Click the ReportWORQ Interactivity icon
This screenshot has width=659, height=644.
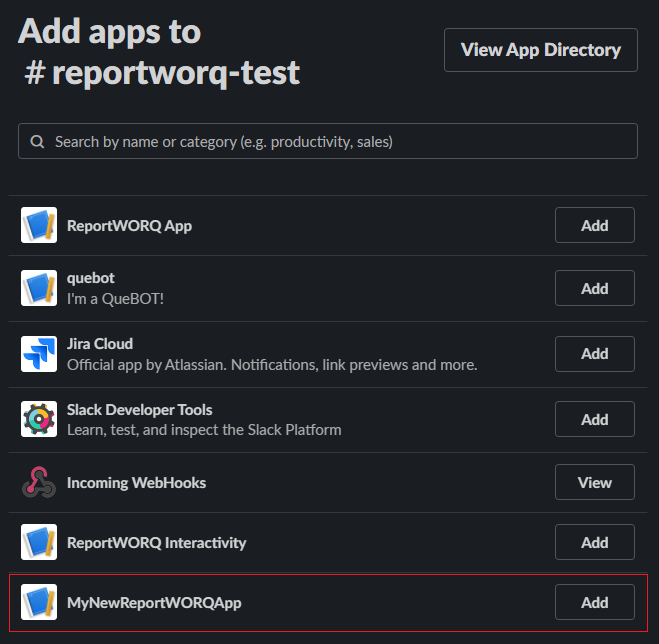click(x=39, y=543)
